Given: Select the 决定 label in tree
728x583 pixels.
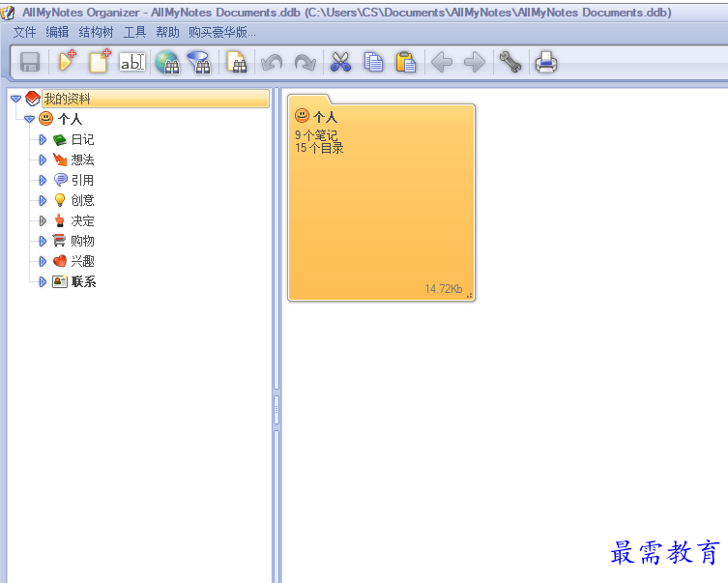Looking at the screenshot, I should (x=82, y=220).
